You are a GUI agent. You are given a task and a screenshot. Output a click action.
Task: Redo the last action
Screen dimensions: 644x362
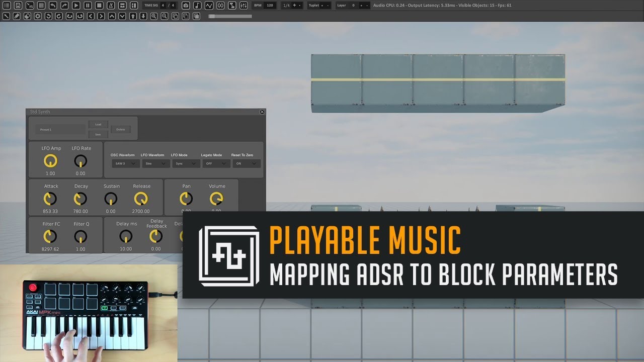pos(65,5)
